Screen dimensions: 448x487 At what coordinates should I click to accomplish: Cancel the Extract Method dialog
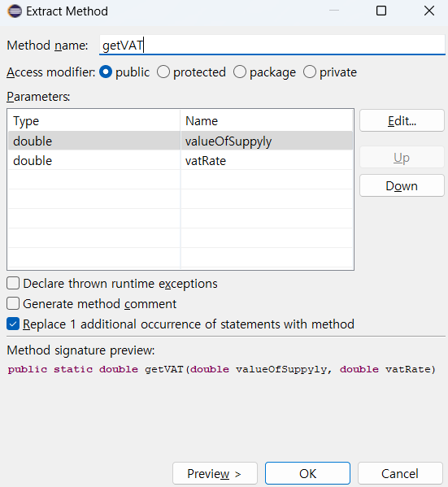[400, 473]
